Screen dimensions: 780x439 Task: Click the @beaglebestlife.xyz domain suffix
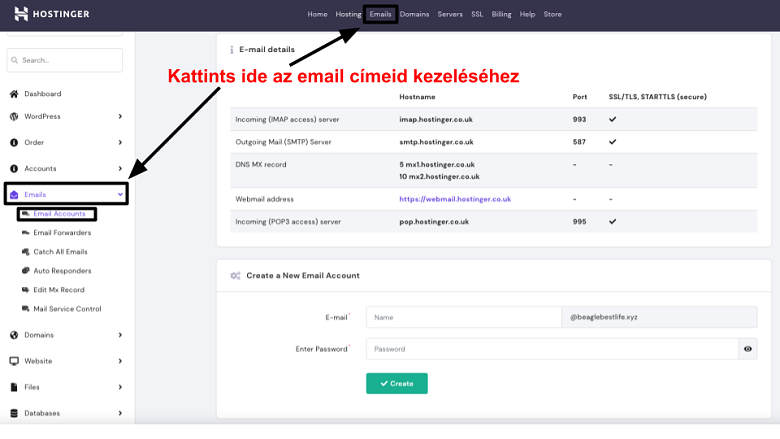pyautogui.click(x=603, y=317)
